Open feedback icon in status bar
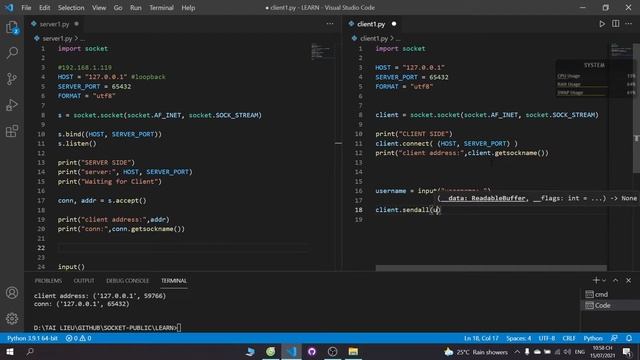This screenshot has width=640, height=360. coord(614,338)
